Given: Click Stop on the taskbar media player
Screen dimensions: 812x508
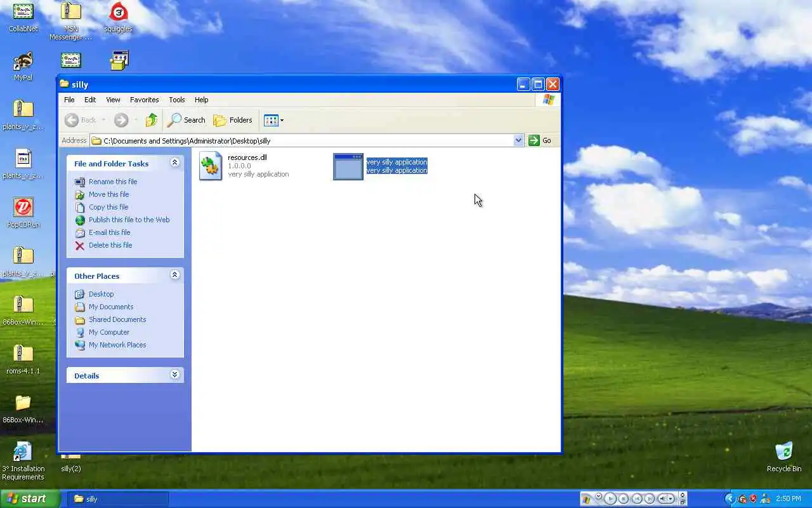Looking at the screenshot, I should point(624,498).
